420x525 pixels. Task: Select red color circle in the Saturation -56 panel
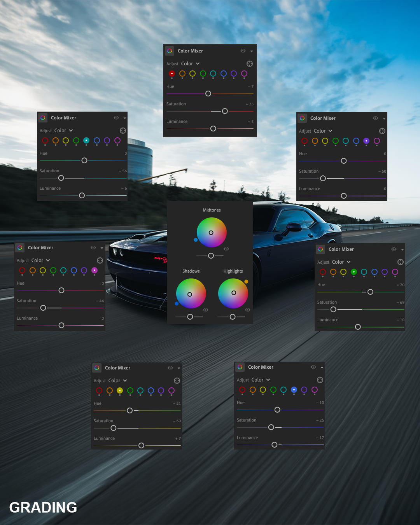click(x=45, y=141)
